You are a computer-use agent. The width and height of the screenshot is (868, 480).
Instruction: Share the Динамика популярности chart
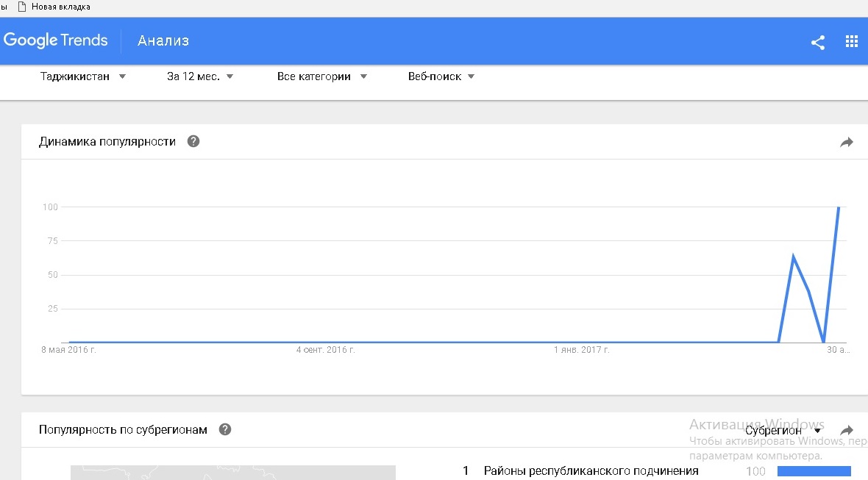(x=846, y=143)
